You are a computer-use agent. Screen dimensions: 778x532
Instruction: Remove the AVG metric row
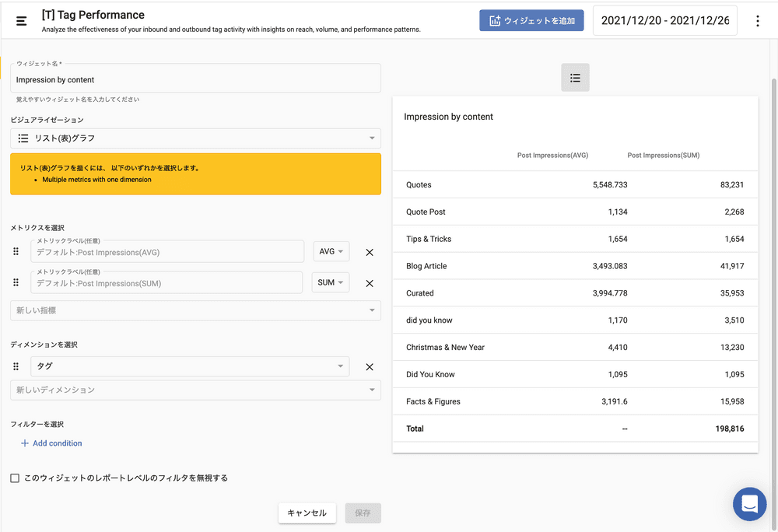coord(370,252)
